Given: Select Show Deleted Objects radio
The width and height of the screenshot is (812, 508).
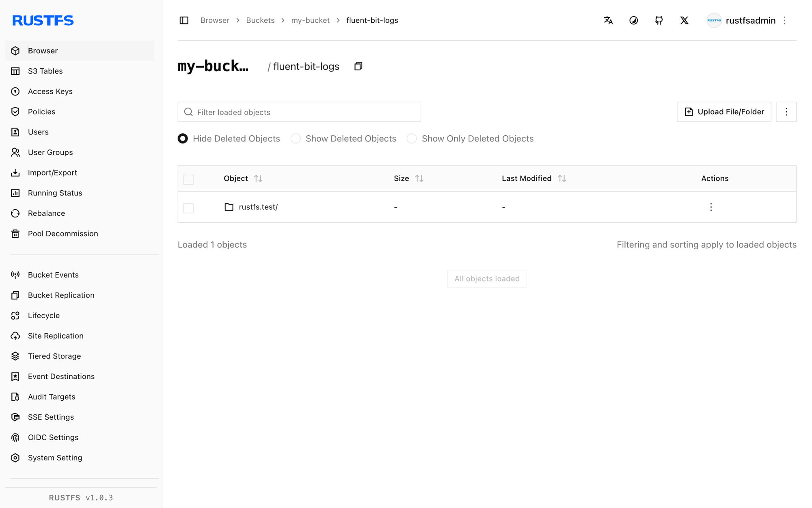Looking at the screenshot, I should pos(296,139).
